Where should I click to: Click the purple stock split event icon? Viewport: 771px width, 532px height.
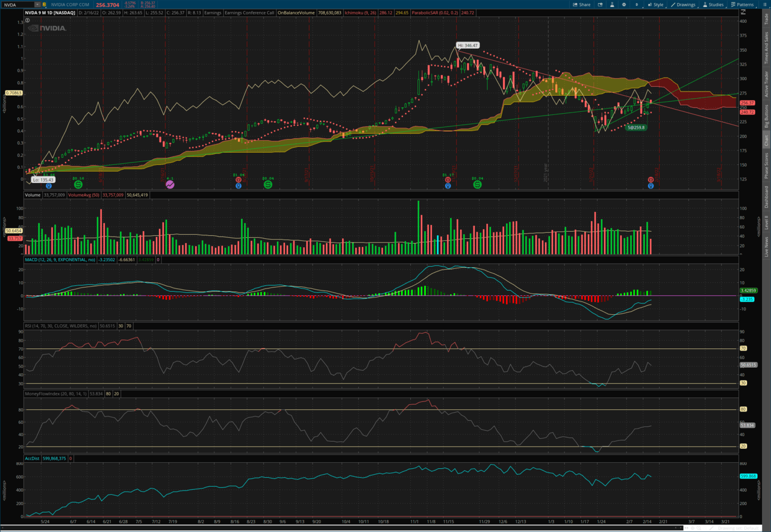pyautogui.click(x=170, y=185)
